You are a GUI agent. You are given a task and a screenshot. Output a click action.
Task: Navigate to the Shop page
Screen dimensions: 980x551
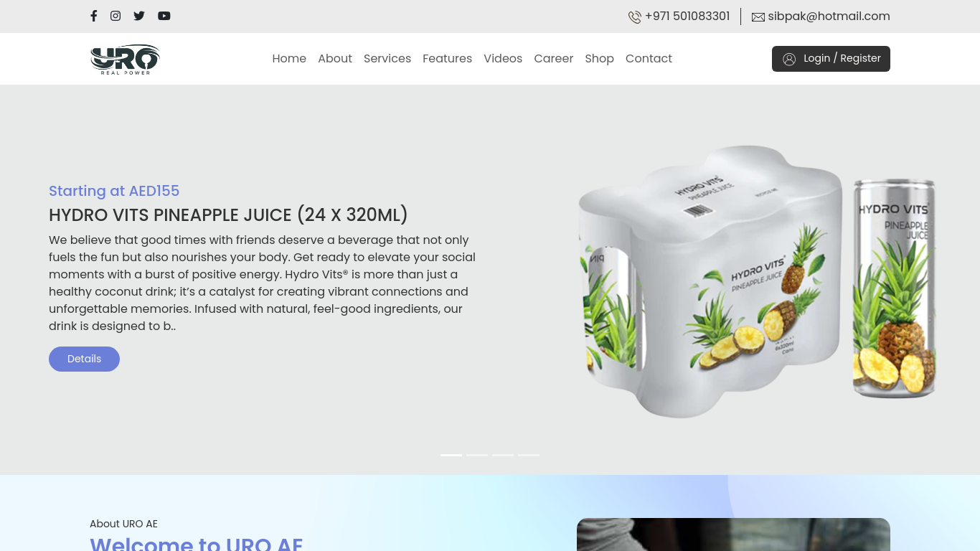[x=599, y=59]
